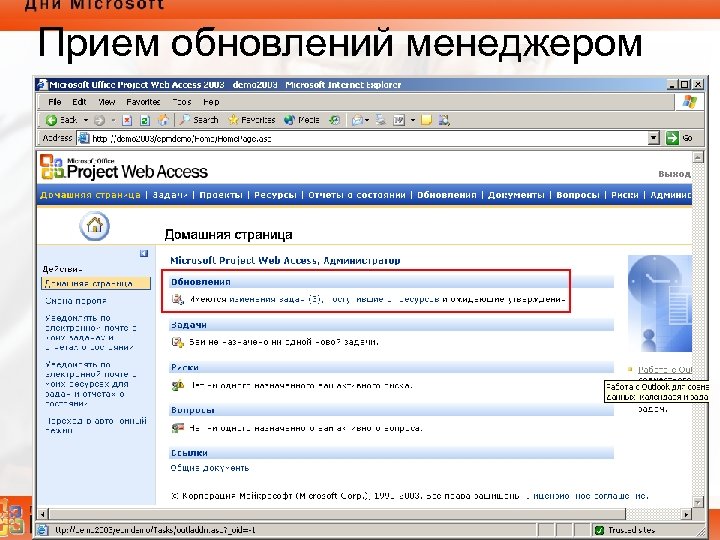Screen dimensions: 720x540
Task: Click the yellow Discuss note icon
Action: (x=427, y=120)
